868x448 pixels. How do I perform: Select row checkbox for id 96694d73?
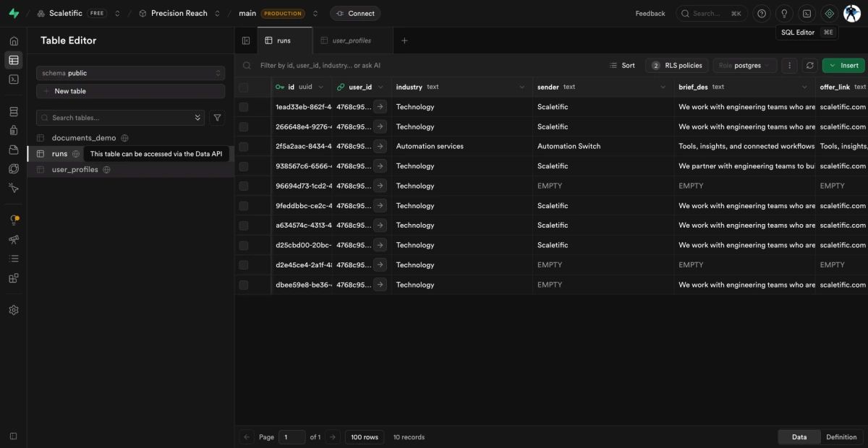coord(244,186)
